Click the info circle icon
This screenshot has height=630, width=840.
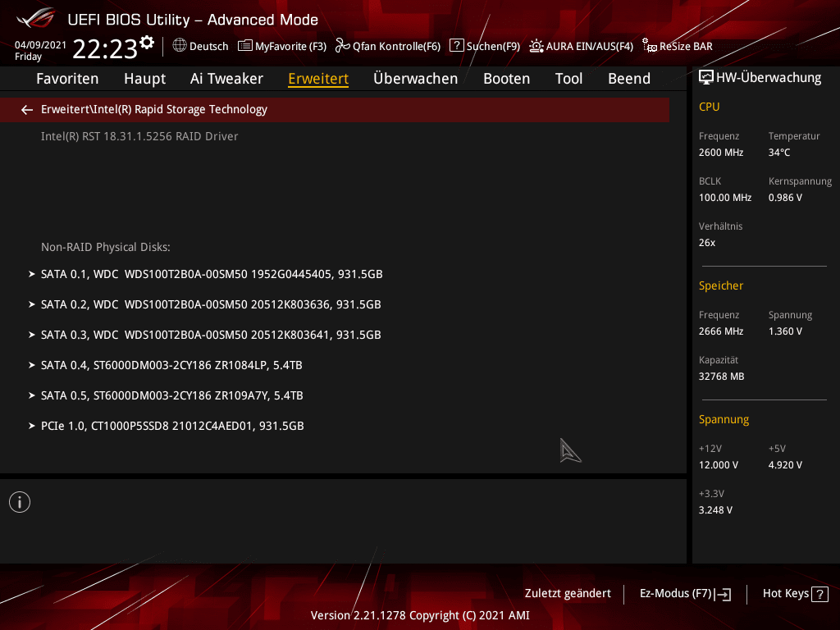click(x=20, y=502)
